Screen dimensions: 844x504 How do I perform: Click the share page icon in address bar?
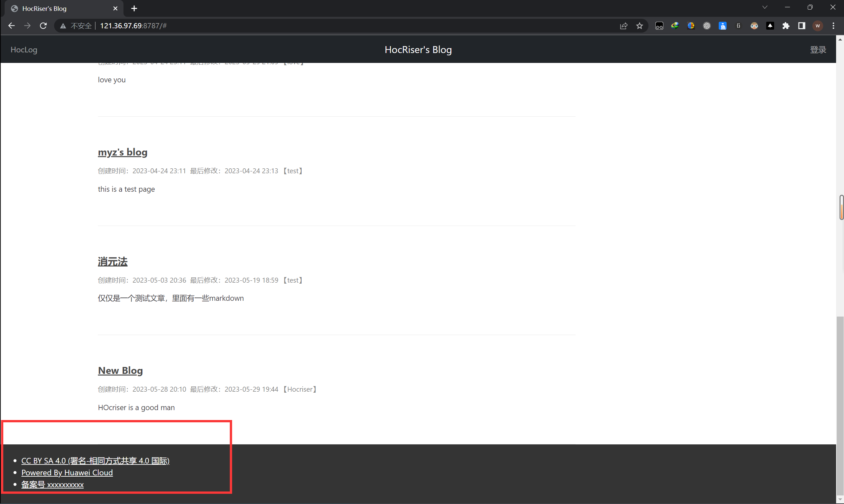pyautogui.click(x=623, y=26)
